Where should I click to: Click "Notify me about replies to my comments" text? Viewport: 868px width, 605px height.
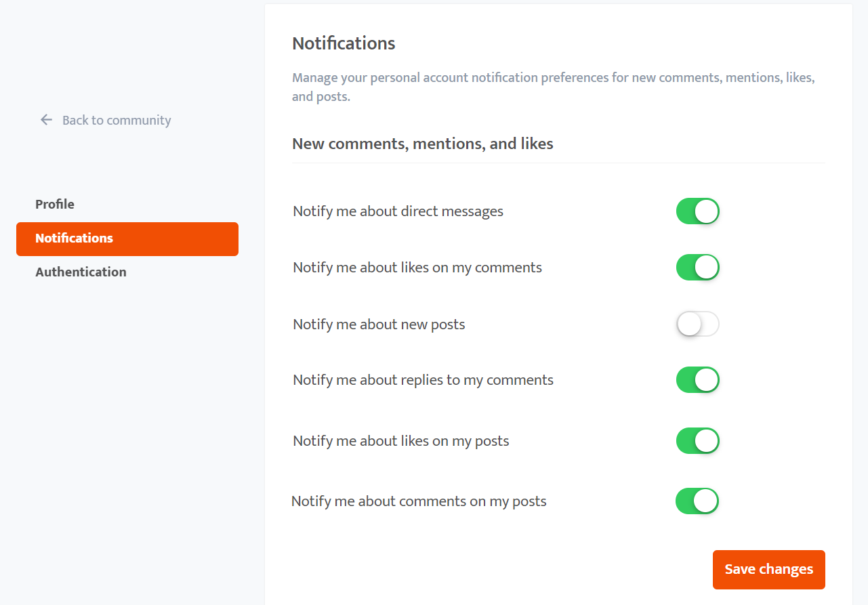coord(423,380)
